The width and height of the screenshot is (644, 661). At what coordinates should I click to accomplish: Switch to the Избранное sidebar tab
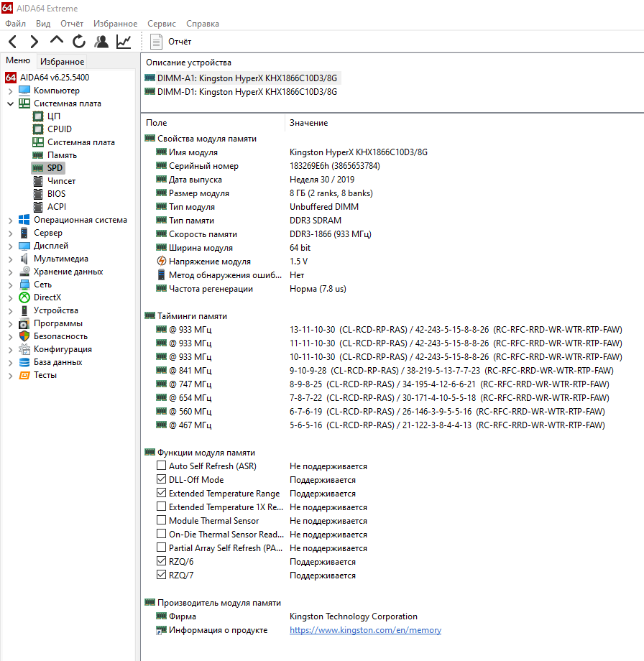click(x=62, y=62)
